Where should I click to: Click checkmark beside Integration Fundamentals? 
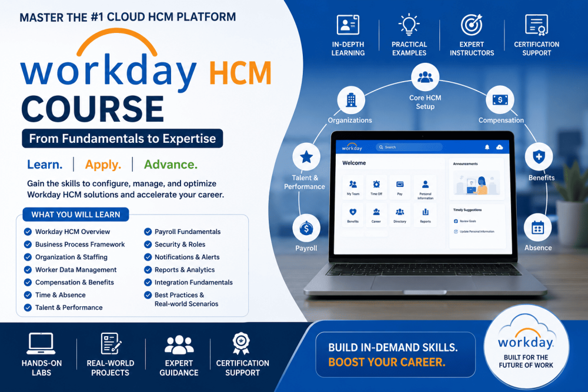pyautogui.click(x=148, y=282)
